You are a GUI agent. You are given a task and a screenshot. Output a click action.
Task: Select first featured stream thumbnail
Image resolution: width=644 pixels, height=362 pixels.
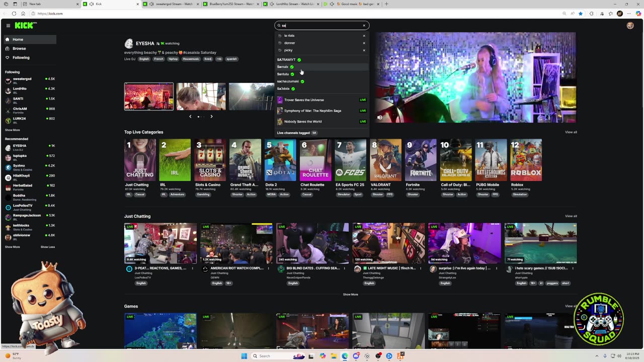click(x=149, y=97)
